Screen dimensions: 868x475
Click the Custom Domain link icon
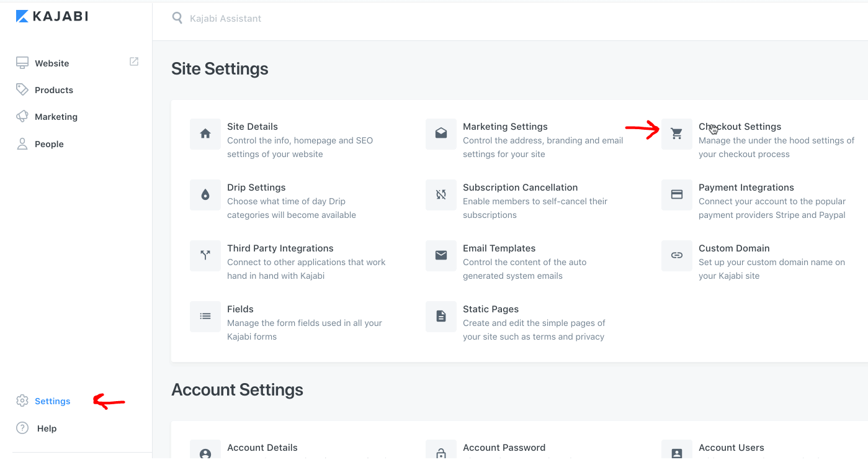pyautogui.click(x=677, y=255)
